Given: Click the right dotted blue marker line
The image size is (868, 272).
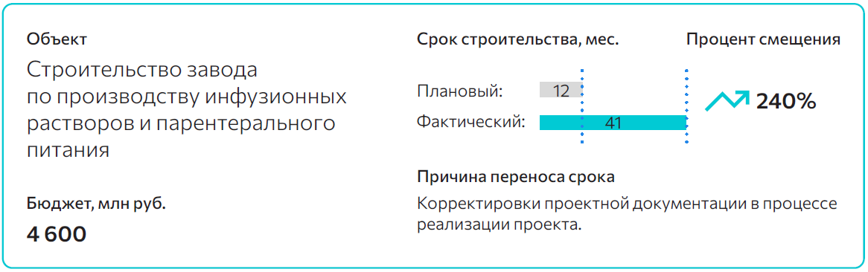Looking at the screenshot, I should point(686,107).
